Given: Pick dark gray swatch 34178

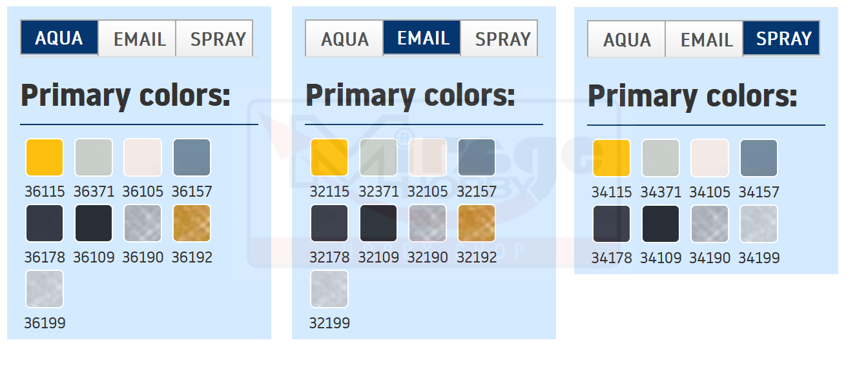Looking at the screenshot, I should click(612, 224).
